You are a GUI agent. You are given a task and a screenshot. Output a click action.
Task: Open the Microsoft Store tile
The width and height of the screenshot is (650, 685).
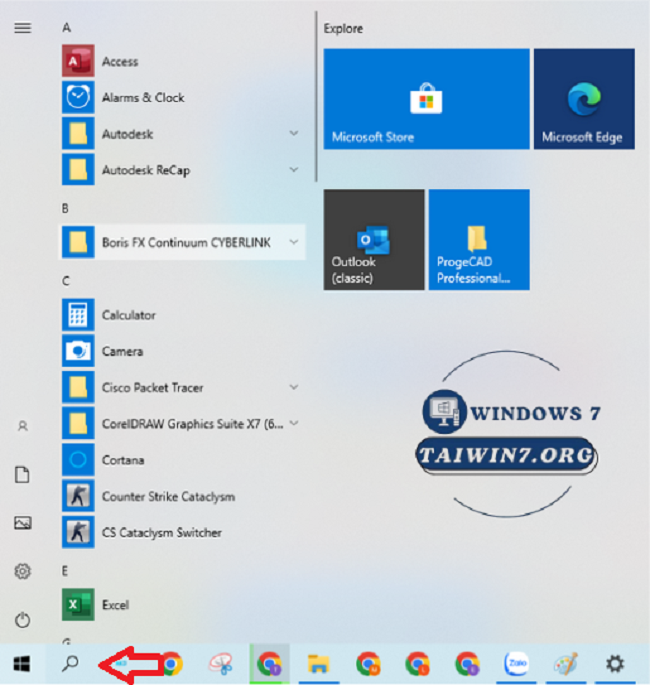[x=426, y=99]
